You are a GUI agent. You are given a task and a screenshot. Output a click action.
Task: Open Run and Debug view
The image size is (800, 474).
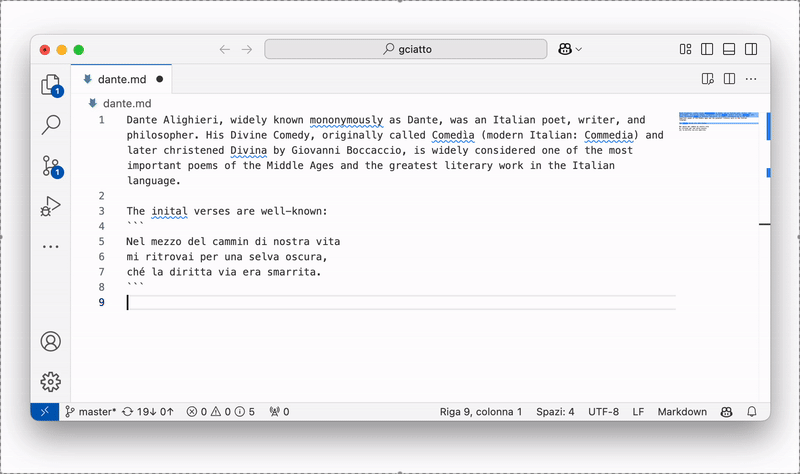click(51, 206)
